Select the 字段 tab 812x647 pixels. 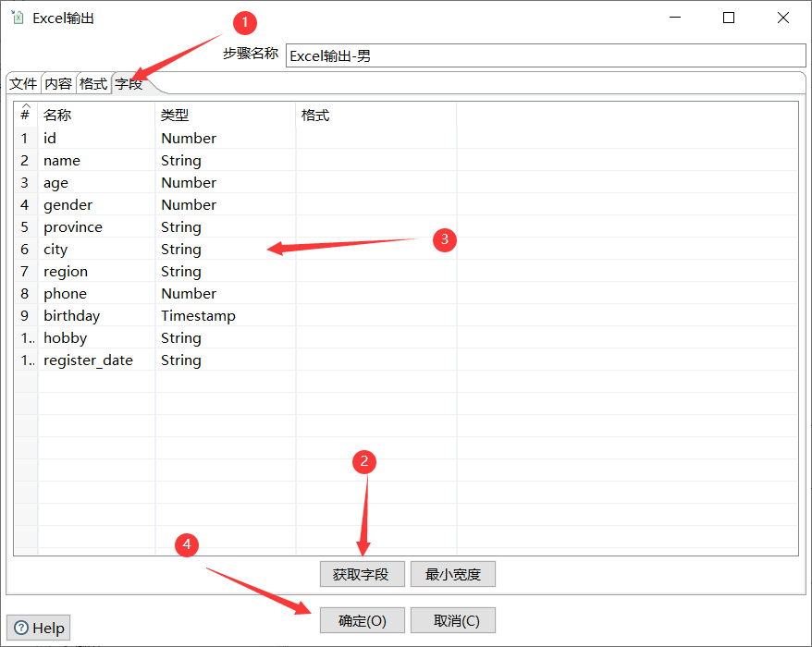click(127, 83)
